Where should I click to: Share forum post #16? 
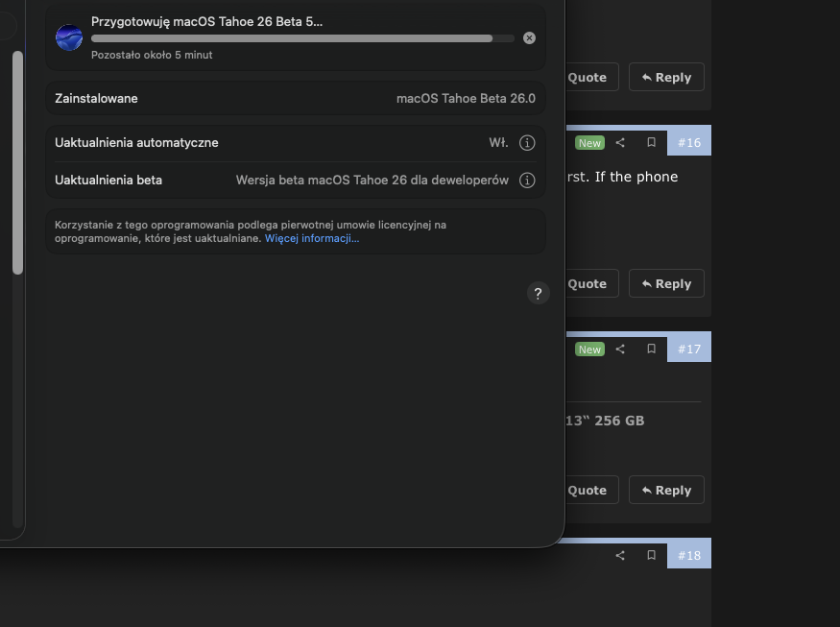tap(620, 142)
